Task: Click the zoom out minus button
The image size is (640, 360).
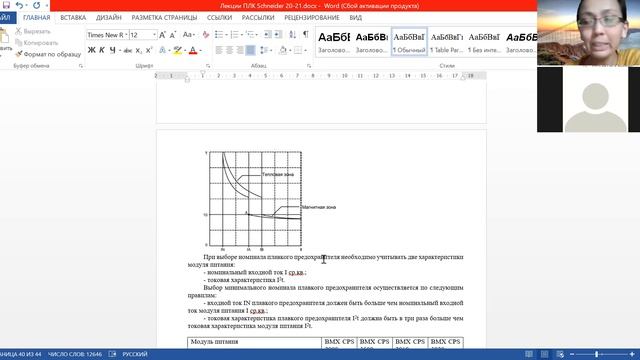Action: [x=572, y=354]
